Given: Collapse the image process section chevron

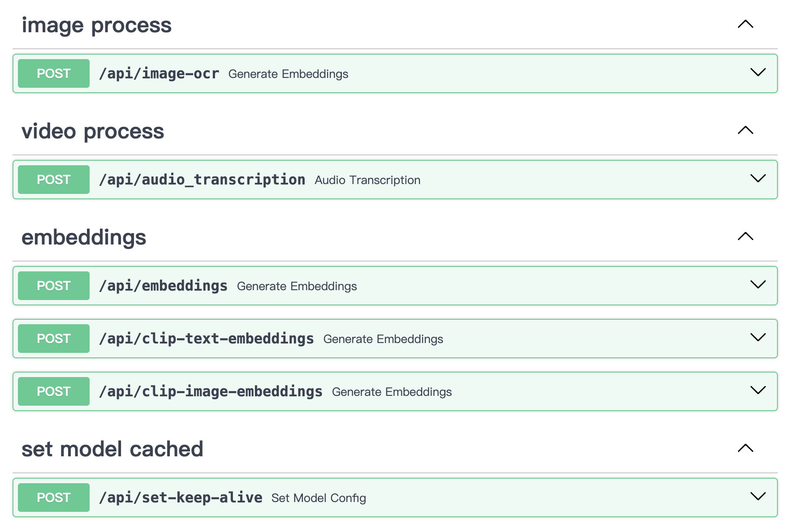Looking at the screenshot, I should (x=745, y=24).
